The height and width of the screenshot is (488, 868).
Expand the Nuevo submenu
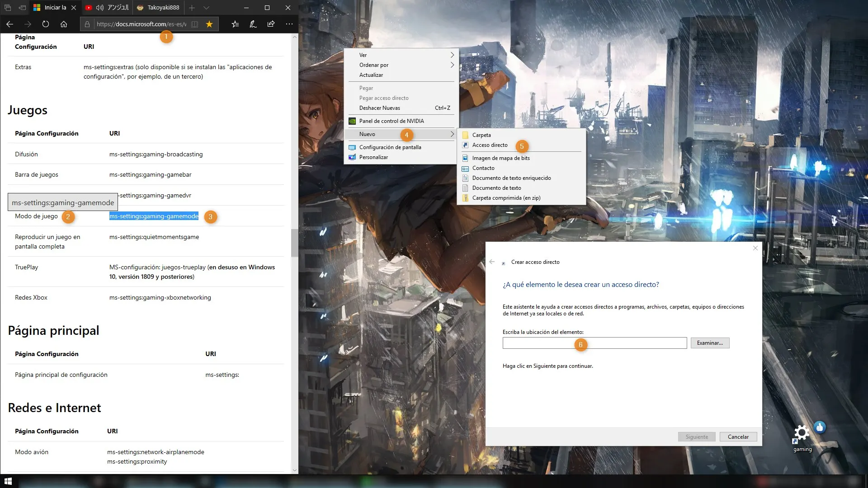pyautogui.click(x=401, y=134)
